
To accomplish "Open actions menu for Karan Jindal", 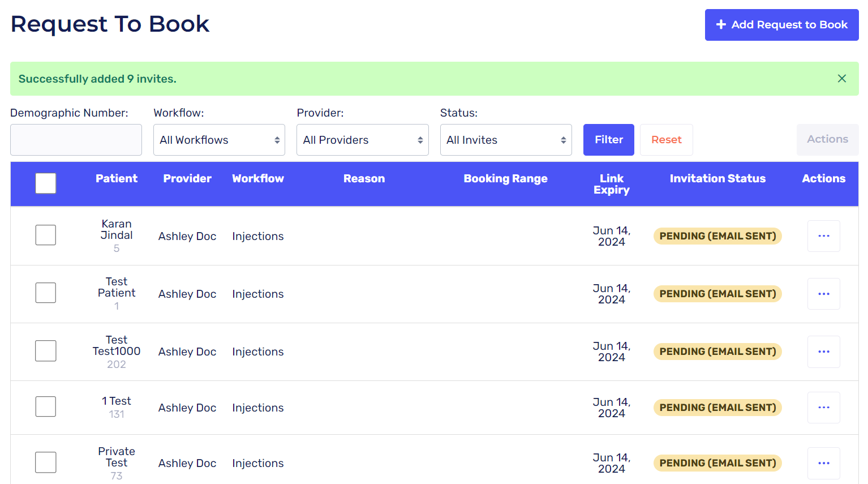I will 823,236.
